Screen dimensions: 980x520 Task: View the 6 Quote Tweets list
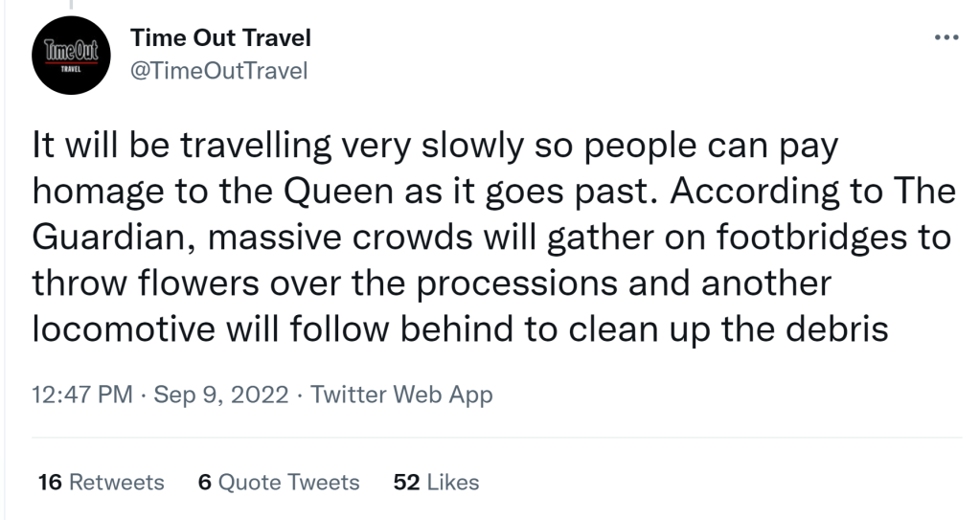click(x=278, y=482)
